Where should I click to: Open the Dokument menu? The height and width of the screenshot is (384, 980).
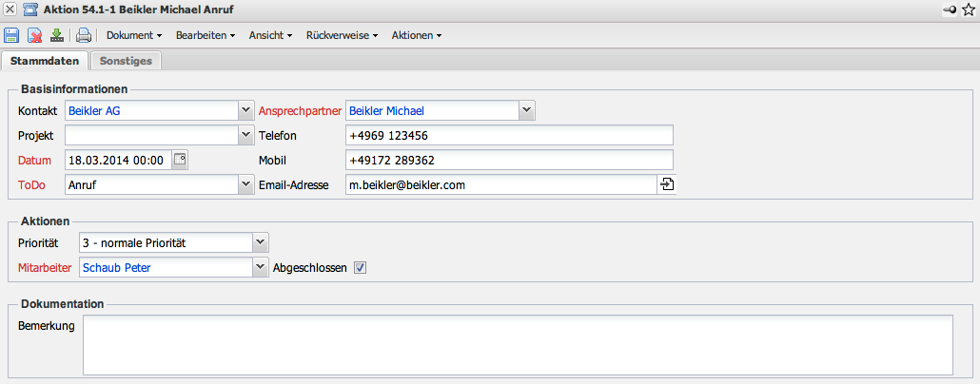(x=133, y=36)
